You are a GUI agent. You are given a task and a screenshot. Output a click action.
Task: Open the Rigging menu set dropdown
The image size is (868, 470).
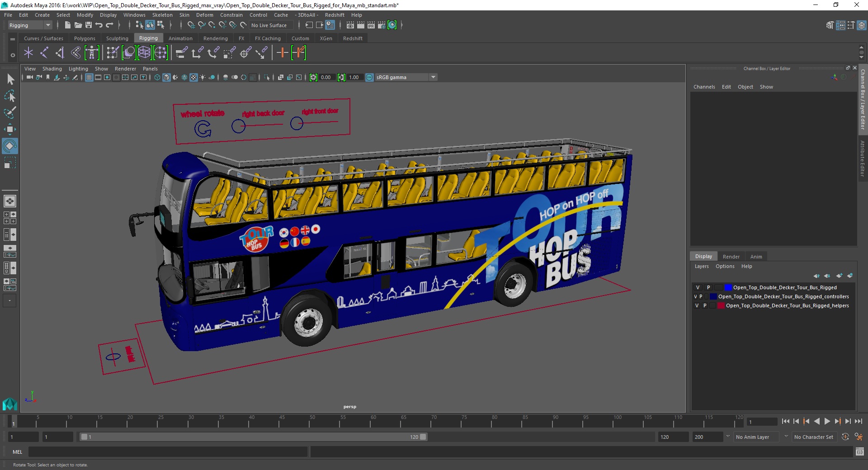coord(30,25)
